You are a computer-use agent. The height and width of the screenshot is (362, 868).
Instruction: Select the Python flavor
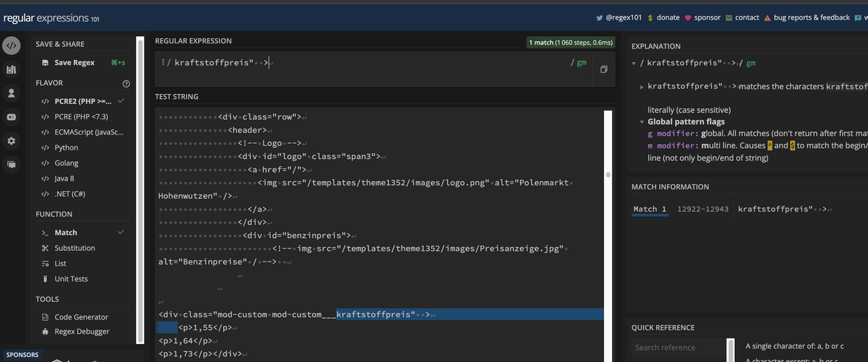pos(66,147)
